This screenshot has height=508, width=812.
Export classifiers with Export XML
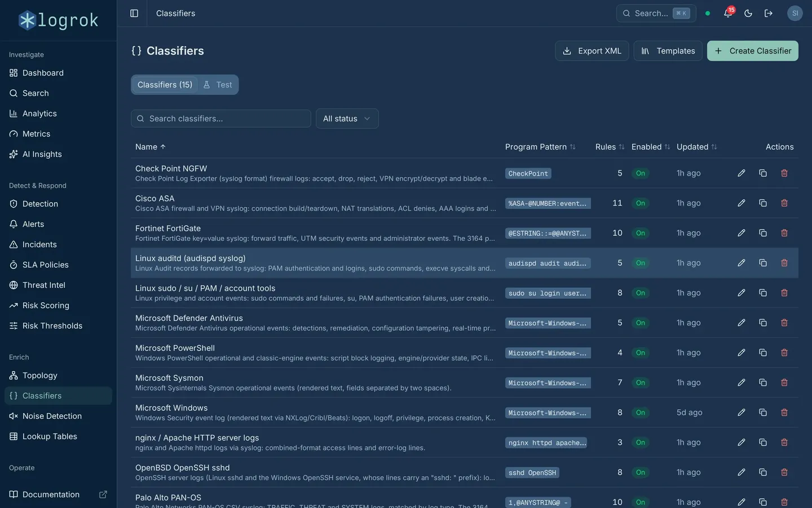pyautogui.click(x=592, y=51)
